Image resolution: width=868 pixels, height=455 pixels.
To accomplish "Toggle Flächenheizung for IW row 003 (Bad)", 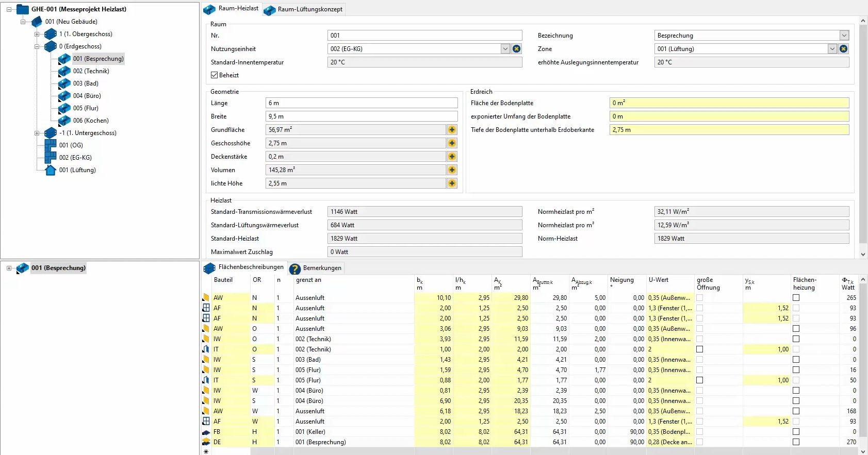I will click(x=796, y=360).
